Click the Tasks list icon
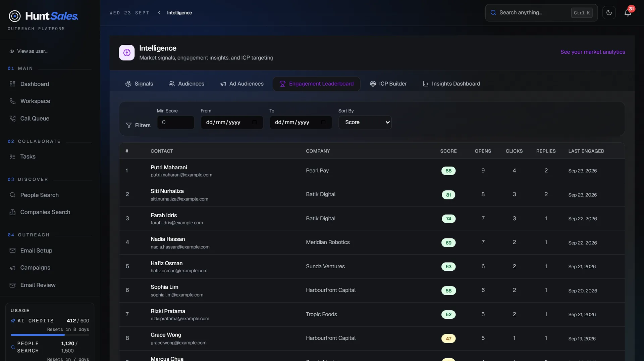Image resolution: width=644 pixels, height=361 pixels. click(12, 156)
